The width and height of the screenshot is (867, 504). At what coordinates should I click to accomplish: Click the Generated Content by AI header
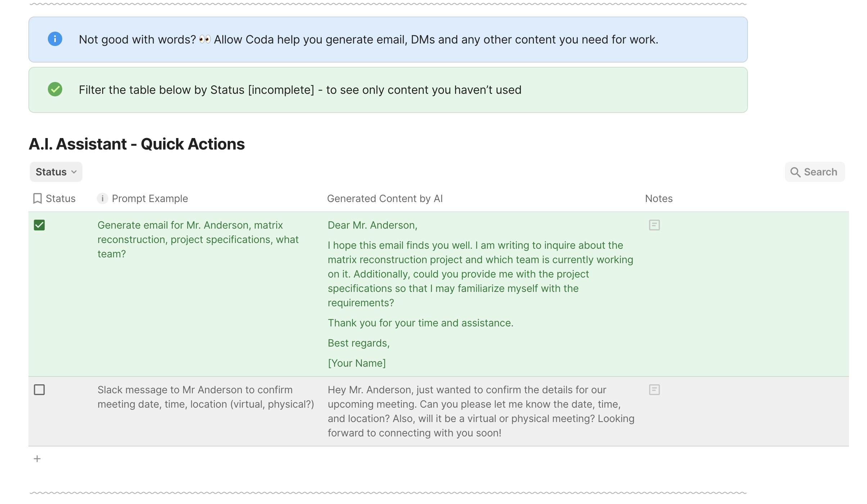click(385, 198)
